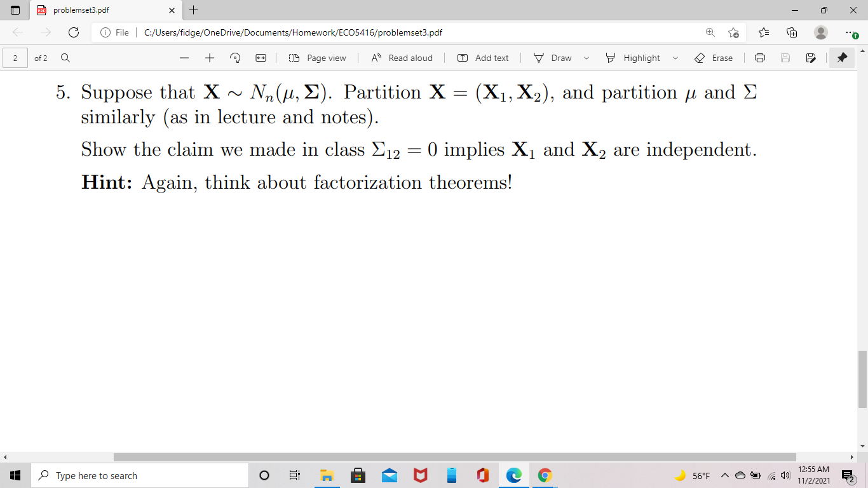Select the Read aloud tool

[402, 58]
